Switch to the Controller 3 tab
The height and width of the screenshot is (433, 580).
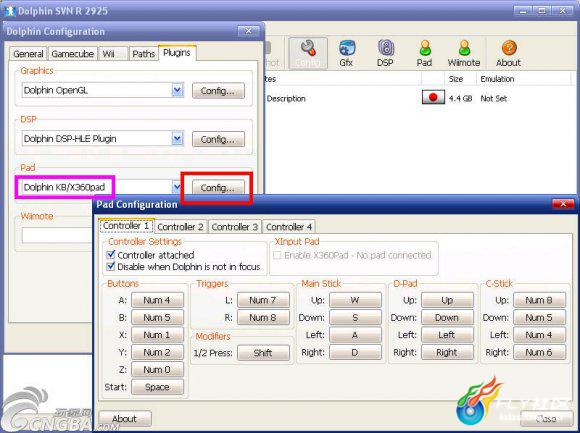click(x=235, y=227)
